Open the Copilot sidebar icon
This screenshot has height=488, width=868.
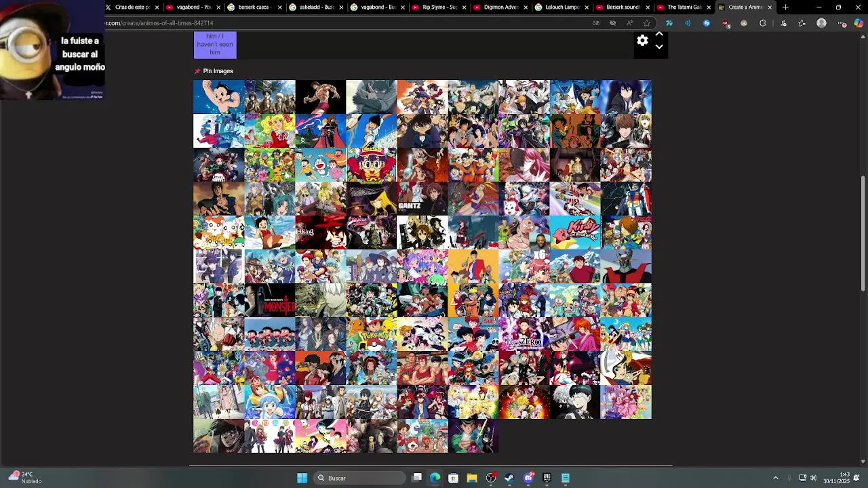point(859,23)
